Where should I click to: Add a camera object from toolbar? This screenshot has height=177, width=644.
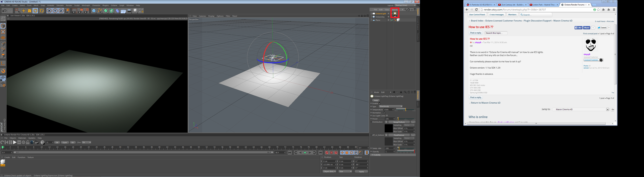[x=129, y=11]
